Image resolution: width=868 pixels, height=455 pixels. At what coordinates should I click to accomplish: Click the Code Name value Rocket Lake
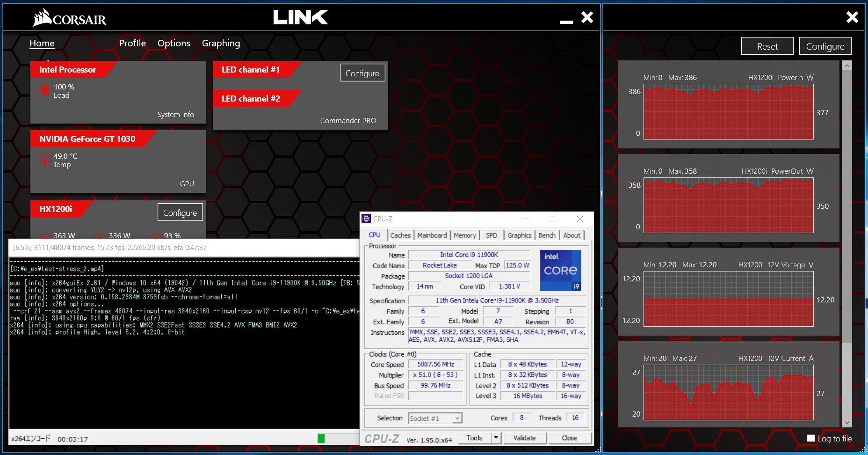[x=440, y=265]
